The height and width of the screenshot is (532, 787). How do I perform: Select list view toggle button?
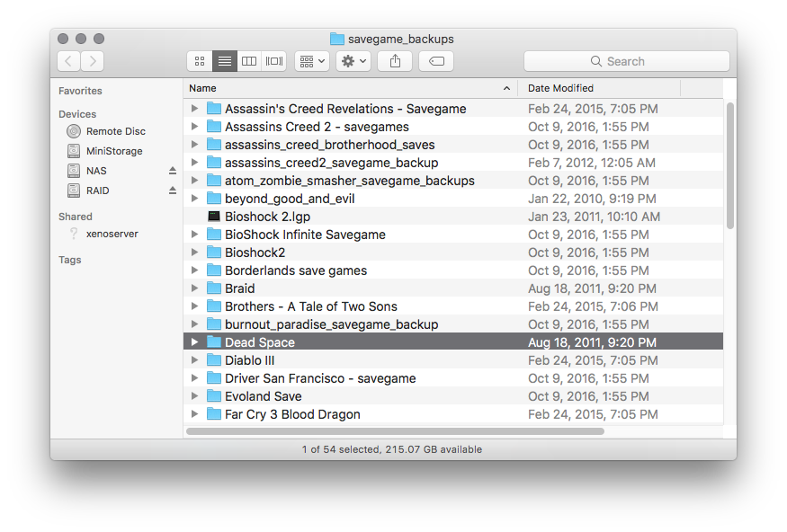click(224, 61)
